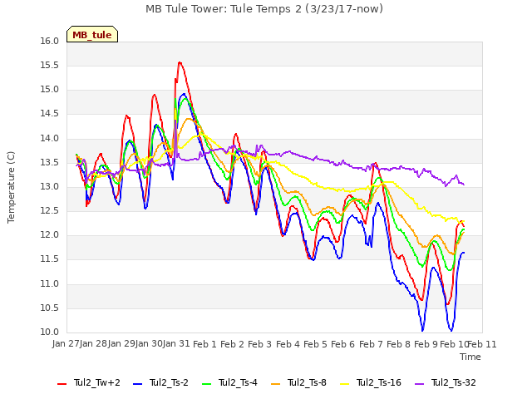Click the Feb 9 x-axis date
The width and height of the screenshot is (532, 399).
426,344
